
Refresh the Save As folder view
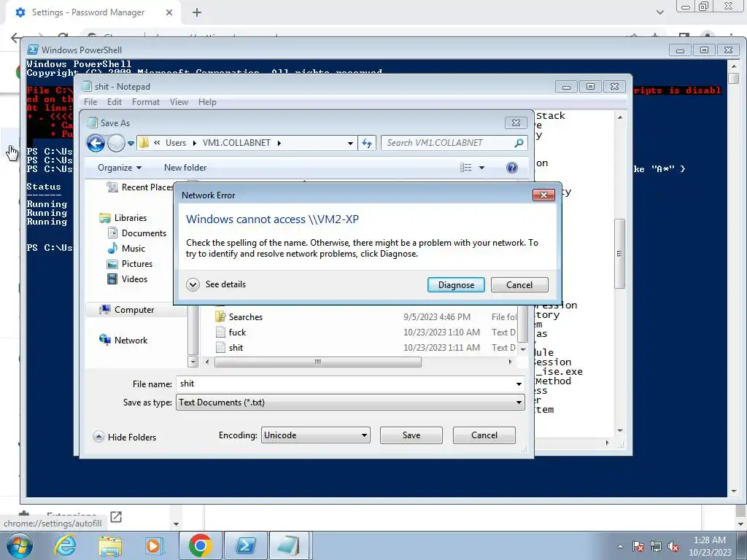tap(367, 143)
